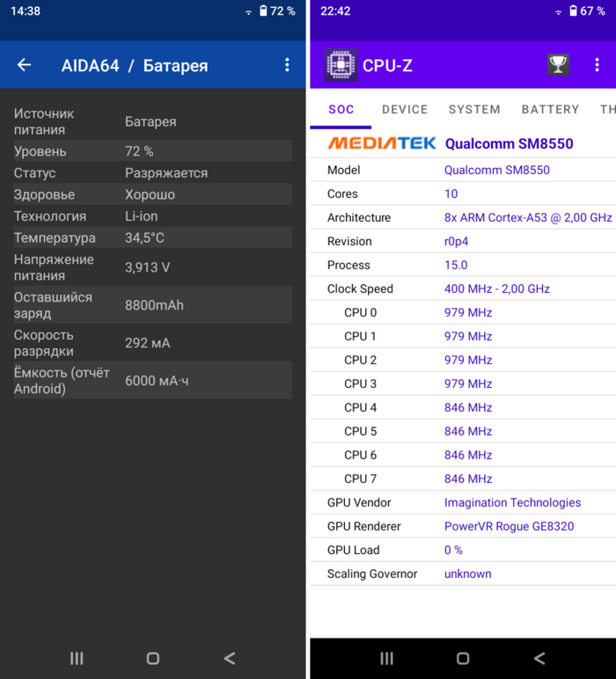Click the CPU-Z chip logo icon
Viewport: 616px width, 679px height.
coord(341,65)
